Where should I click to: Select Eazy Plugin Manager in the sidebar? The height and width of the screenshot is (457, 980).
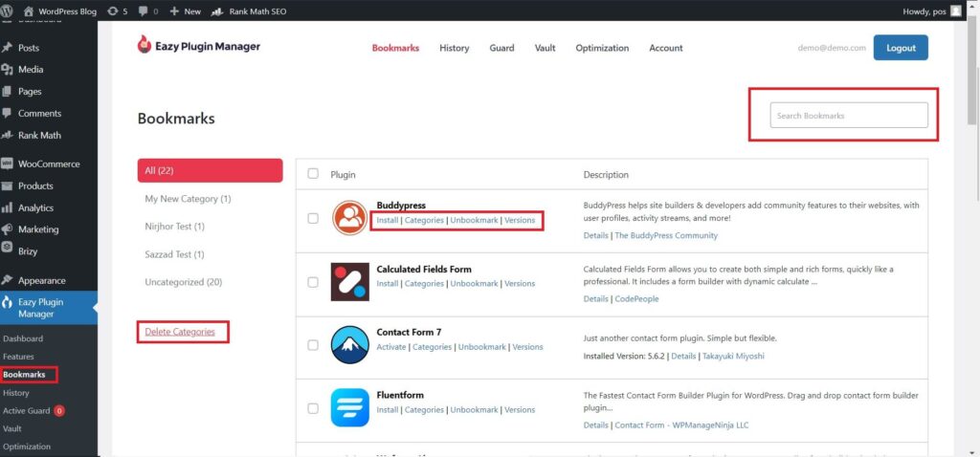49,308
